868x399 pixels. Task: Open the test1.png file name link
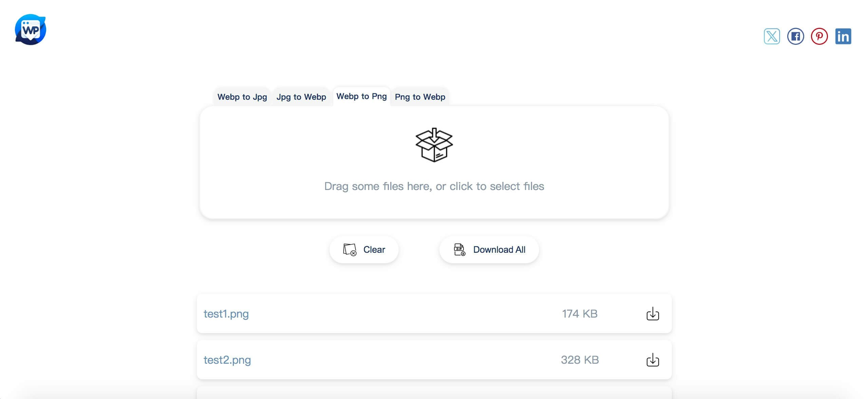pyautogui.click(x=226, y=314)
